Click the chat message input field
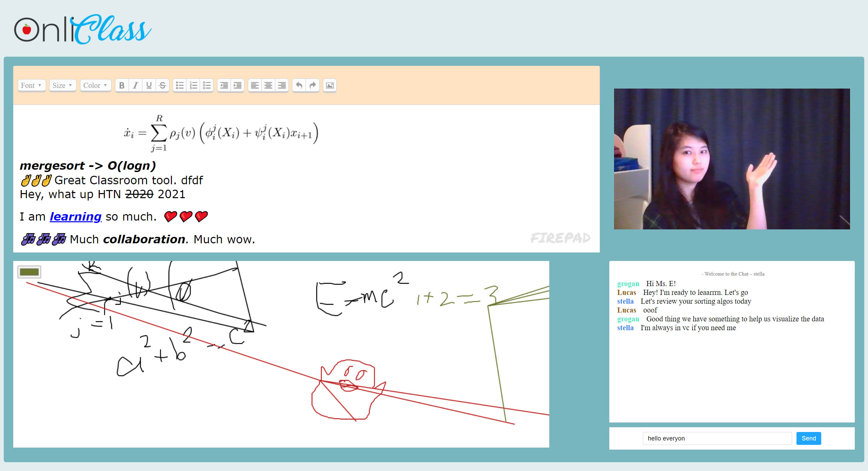Image resolution: width=868 pixels, height=471 pixels. (x=716, y=438)
